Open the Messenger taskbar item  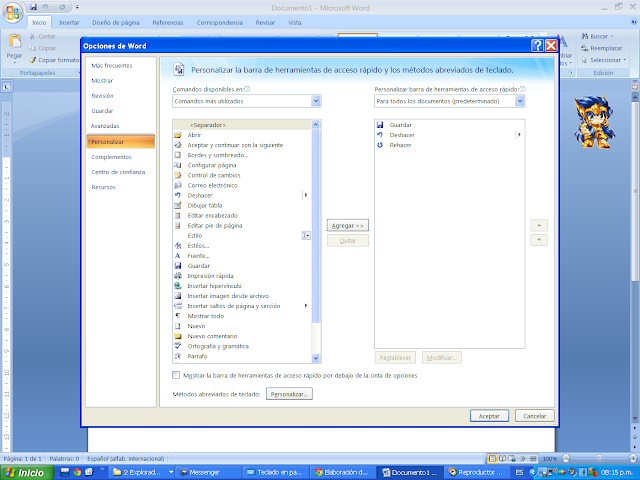[208, 472]
